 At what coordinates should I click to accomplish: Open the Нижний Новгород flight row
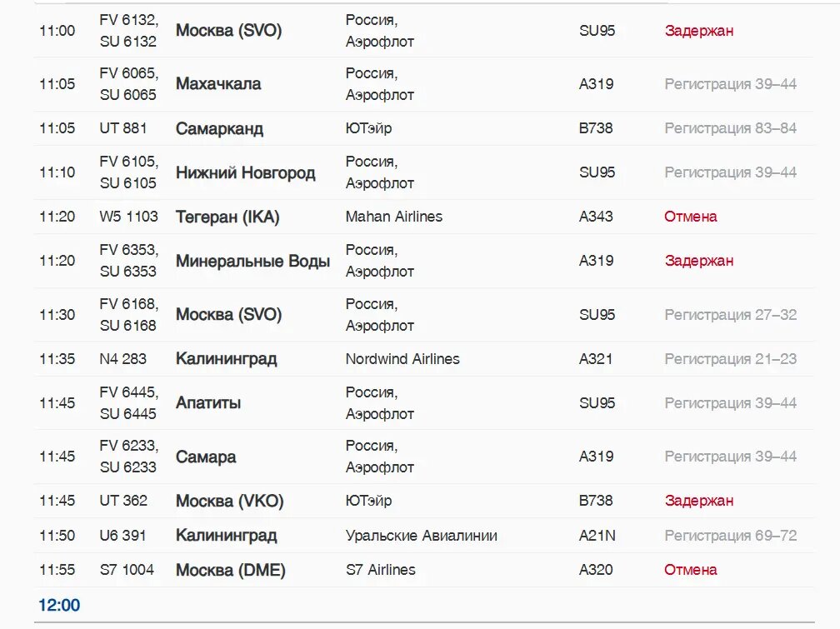pyautogui.click(x=245, y=172)
